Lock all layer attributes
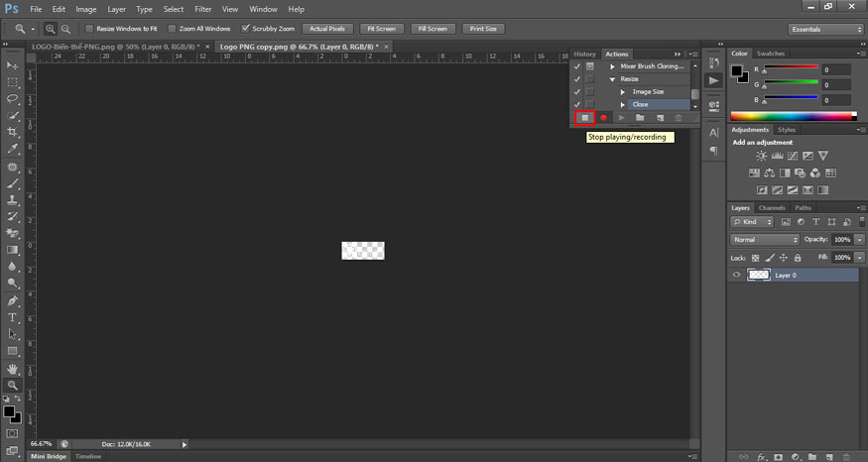868x462 pixels. click(798, 258)
